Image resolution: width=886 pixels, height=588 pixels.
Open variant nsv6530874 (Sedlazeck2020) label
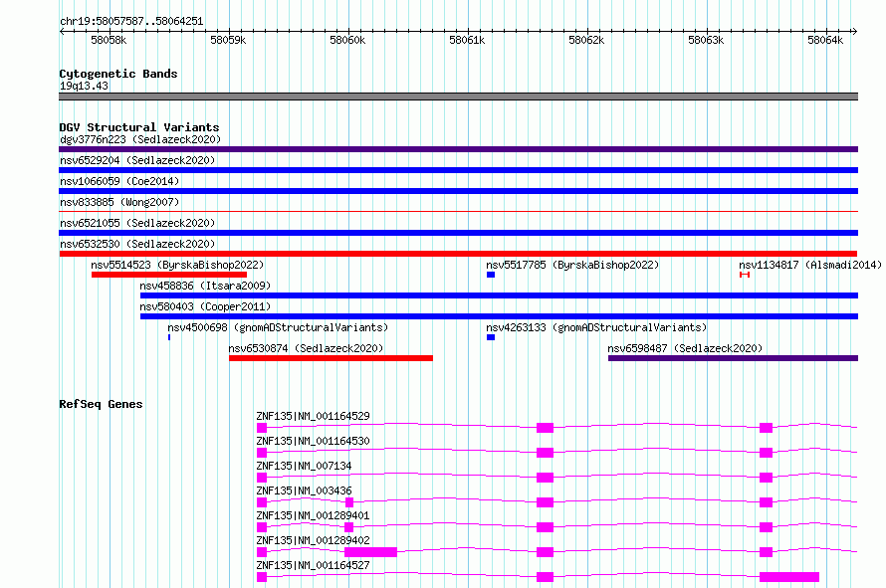[306, 348]
